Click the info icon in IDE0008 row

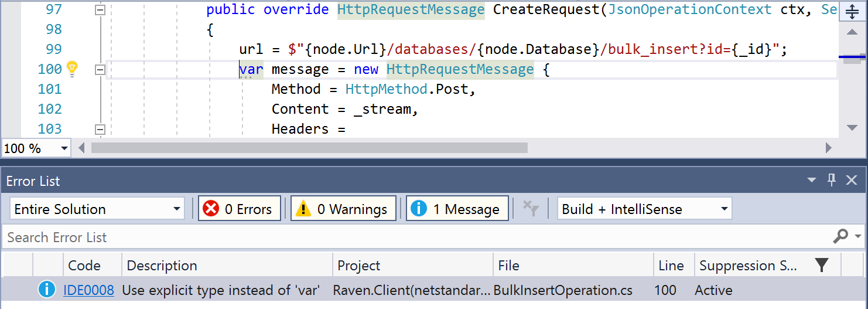pos(46,290)
